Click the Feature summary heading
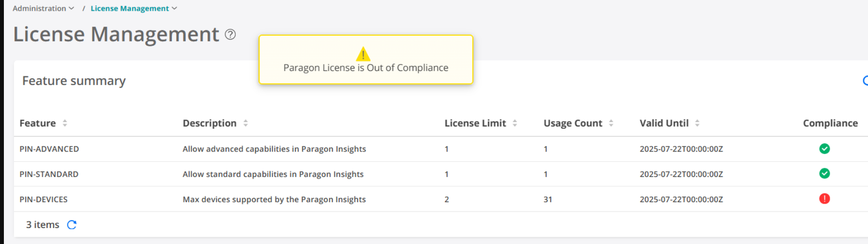868x244 pixels. point(74,81)
